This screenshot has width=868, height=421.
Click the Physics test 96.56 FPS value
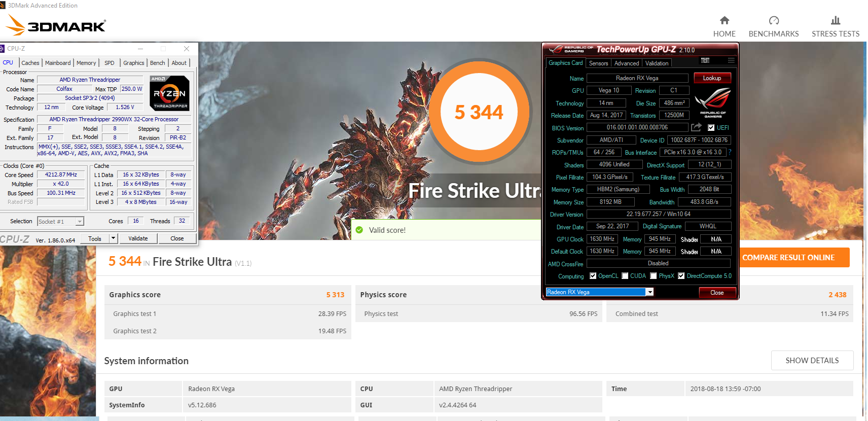(583, 314)
